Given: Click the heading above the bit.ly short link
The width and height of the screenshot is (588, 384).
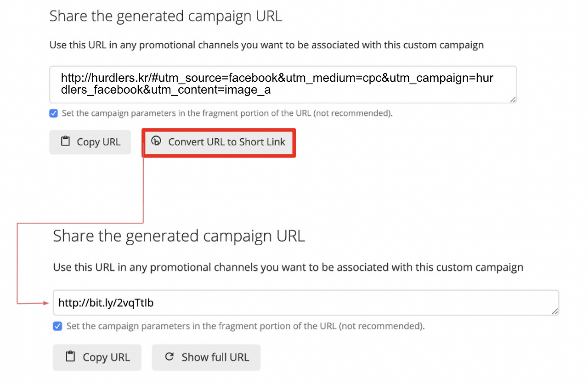Looking at the screenshot, I should (x=179, y=236).
